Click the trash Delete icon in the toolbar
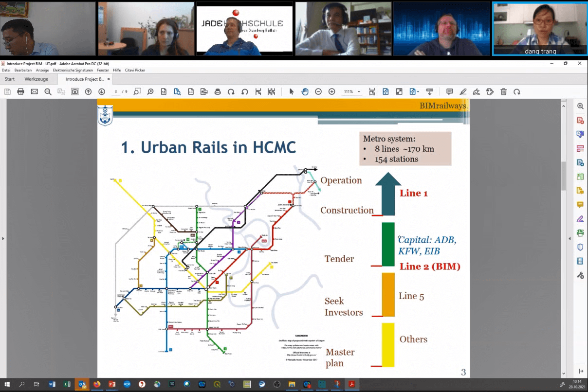Screen dimensions: 588x392 click(504, 91)
